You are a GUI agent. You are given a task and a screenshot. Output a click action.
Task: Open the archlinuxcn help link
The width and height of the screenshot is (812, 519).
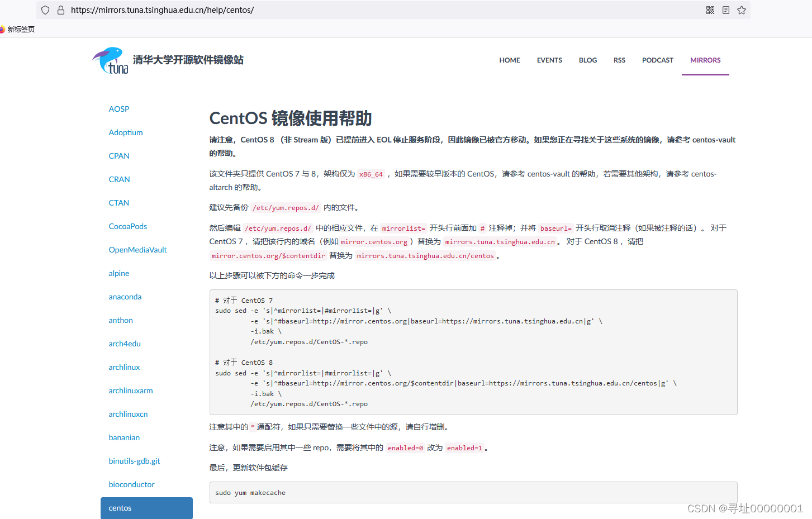pos(128,414)
